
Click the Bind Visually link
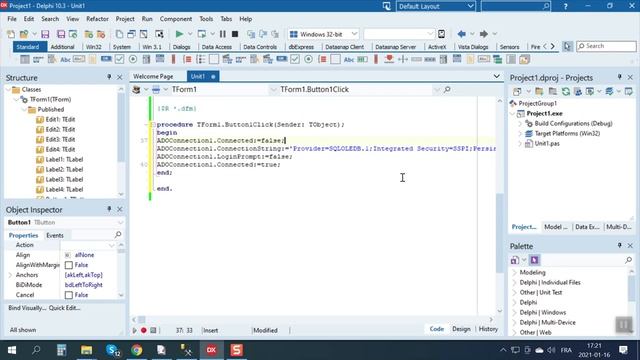(x=27, y=308)
